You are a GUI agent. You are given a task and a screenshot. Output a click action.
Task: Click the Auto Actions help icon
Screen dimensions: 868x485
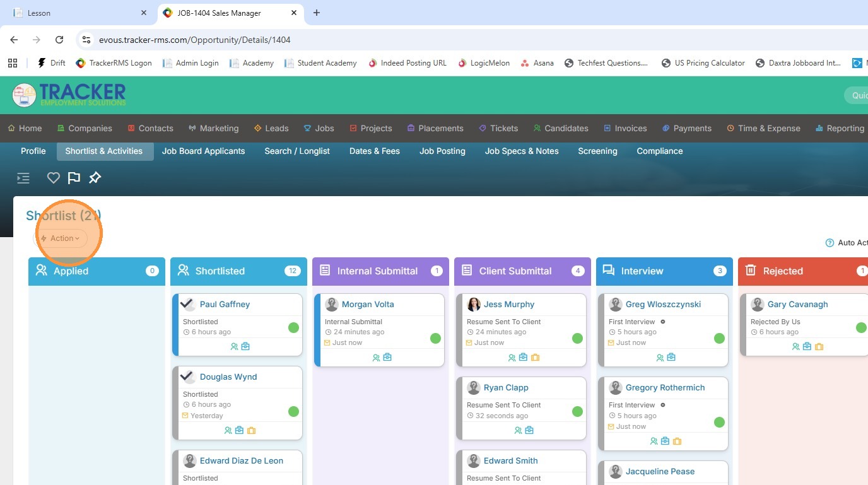coord(830,243)
